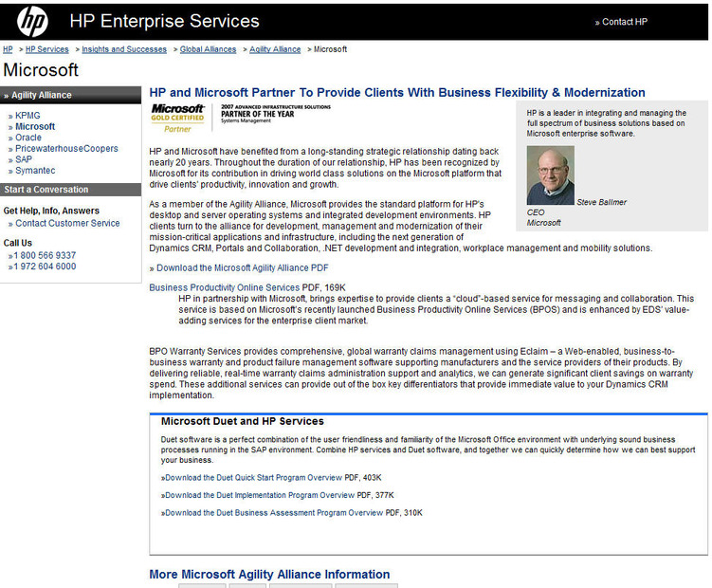This screenshot has width=712, height=588.
Task: Download the Microsoft Agility Alliance PDF
Action: coord(242,268)
